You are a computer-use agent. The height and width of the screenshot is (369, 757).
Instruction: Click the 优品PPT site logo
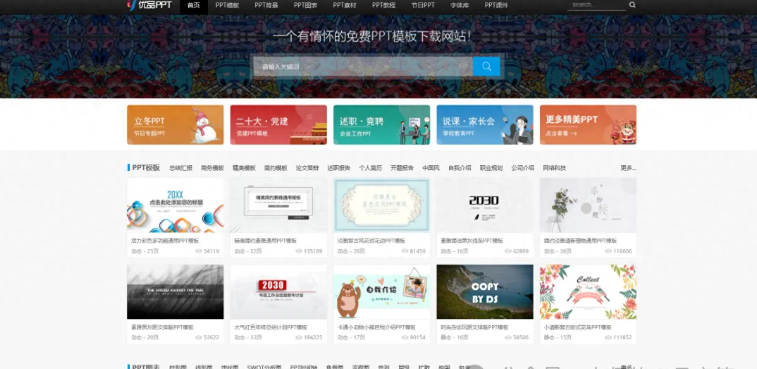coord(149,5)
